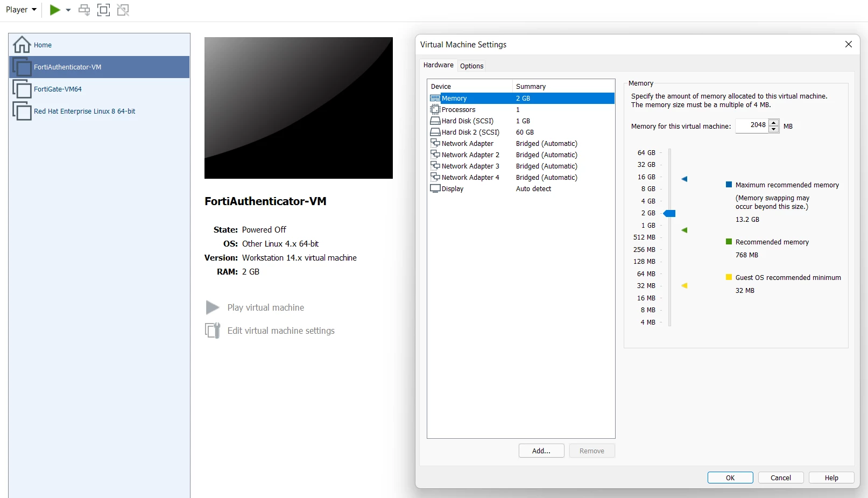Viewport: 868px width, 498px height.
Task: Open Help for VM settings
Action: click(x=831, y=478)
